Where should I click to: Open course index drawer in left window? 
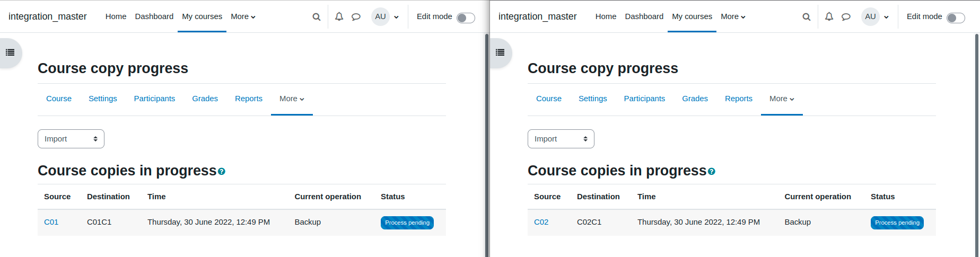(x=10, y=52)
